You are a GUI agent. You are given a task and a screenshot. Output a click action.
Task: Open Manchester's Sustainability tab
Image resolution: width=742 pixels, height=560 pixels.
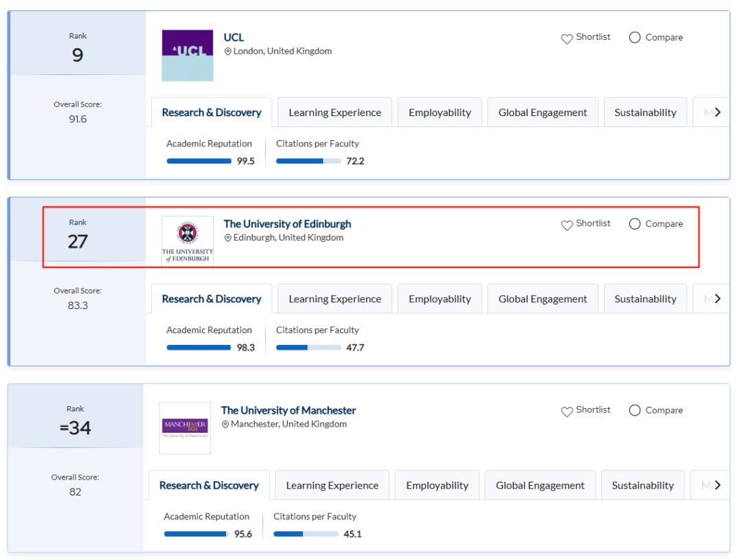click(642, 485)
